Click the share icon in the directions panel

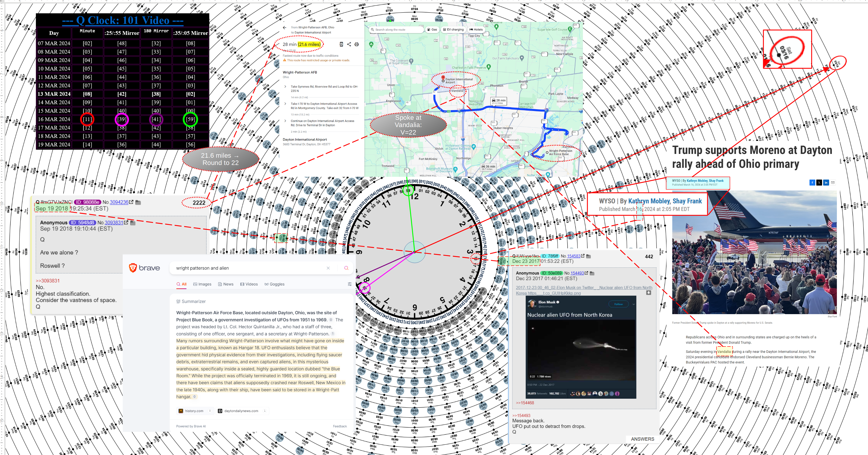[349, 44]
